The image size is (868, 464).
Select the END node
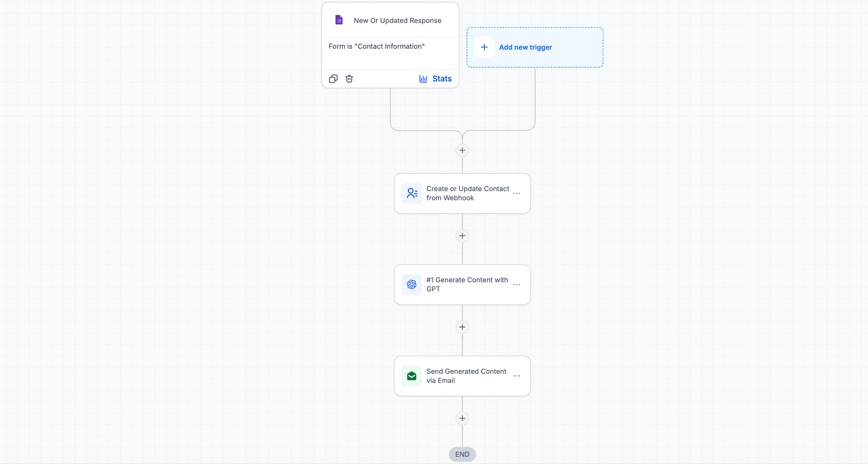[462, 454]
